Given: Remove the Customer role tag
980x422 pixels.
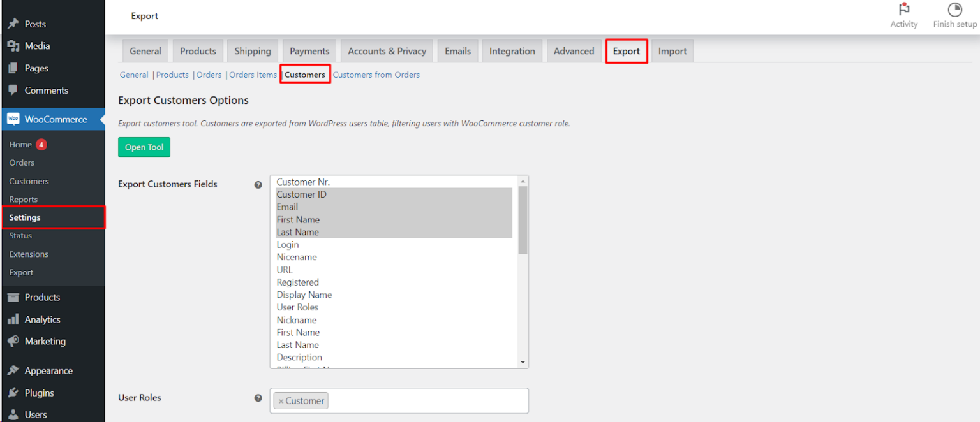Looking at the screenshot, I should [x=281, y=400].
